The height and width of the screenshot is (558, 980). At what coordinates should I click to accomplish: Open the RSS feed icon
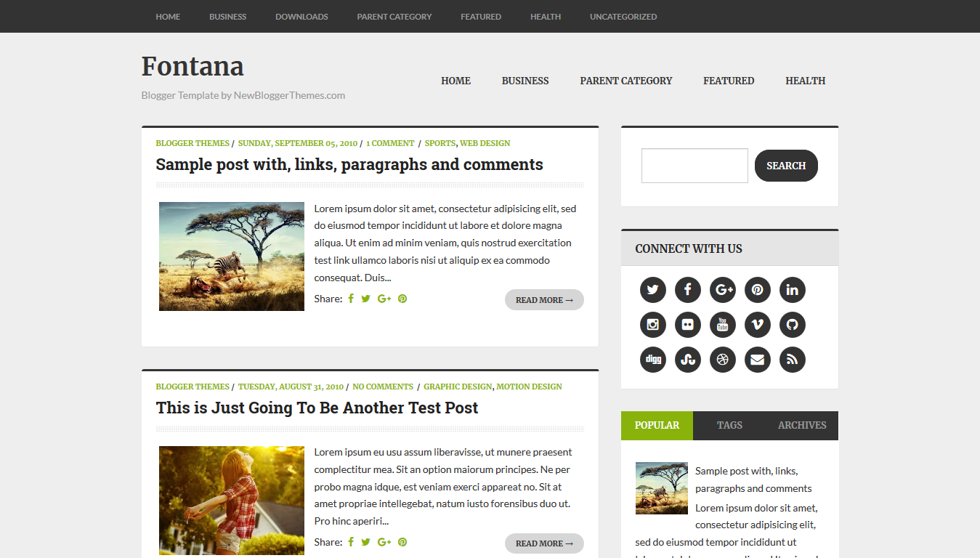tap(792, 360)
